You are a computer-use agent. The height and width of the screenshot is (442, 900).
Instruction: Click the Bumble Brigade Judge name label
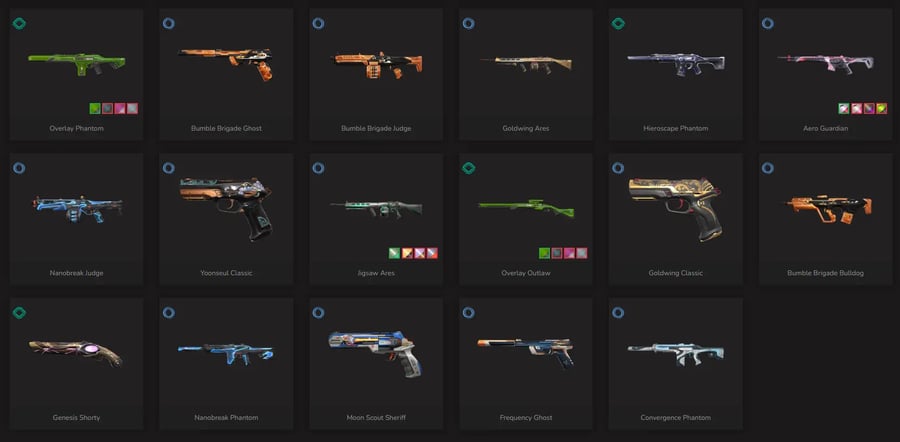tap(376, 129)
